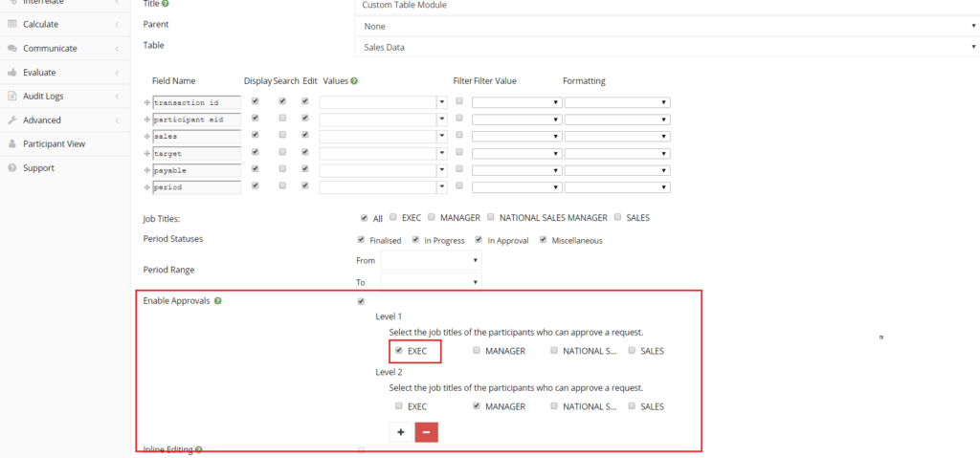This screenshot has height=458, width=980.
Task: Toggle the In Approval status checkbox
Action: (479, 239)
